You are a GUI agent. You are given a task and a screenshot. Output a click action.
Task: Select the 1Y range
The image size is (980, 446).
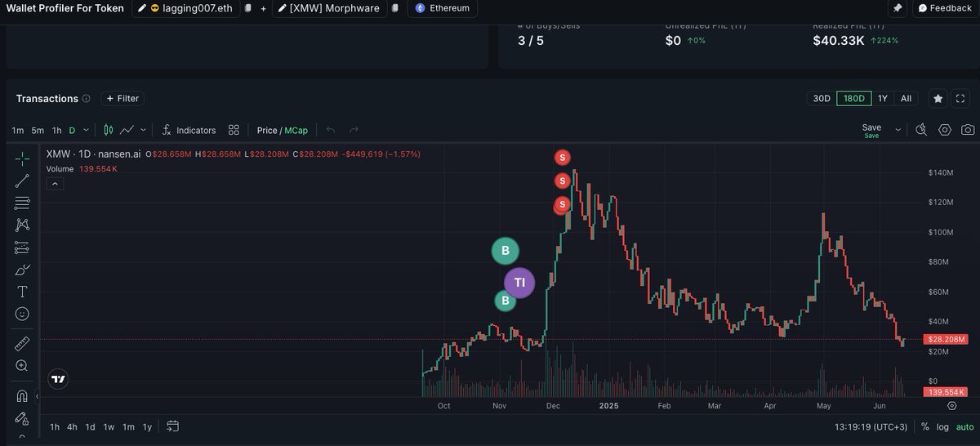pos(883,98)
